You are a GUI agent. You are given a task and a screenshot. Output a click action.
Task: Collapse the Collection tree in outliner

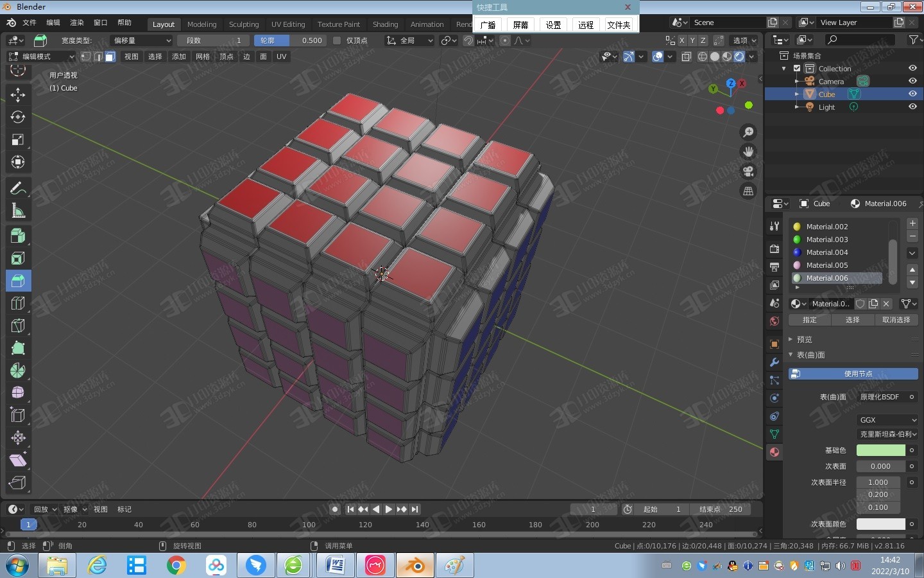click(784, 69)
